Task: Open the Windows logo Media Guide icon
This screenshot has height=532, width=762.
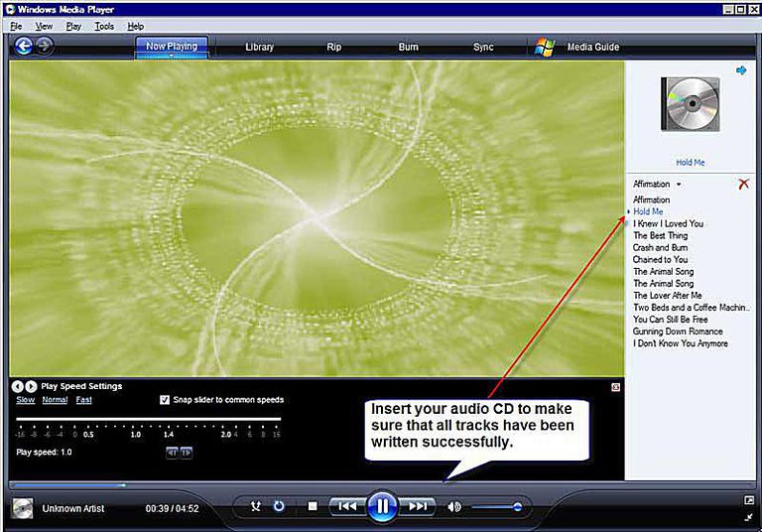Action: click(545, 48)
